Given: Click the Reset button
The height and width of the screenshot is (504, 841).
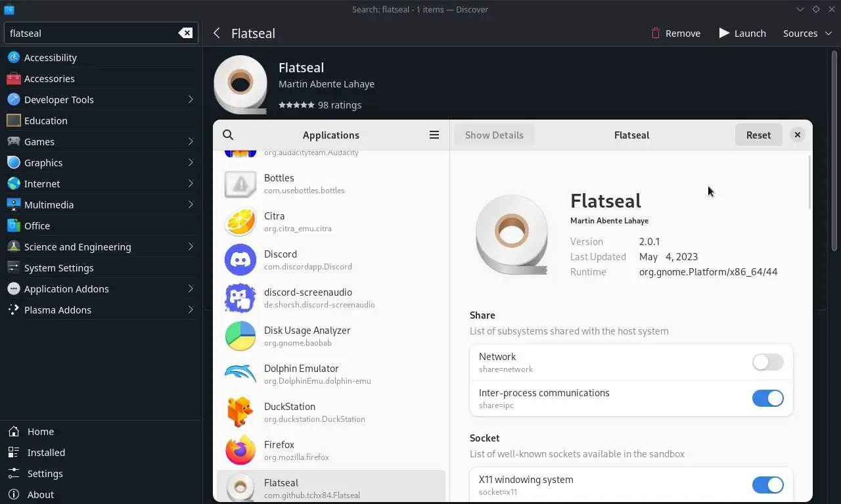Looking at the screenshot, I should tap(758, 135).
